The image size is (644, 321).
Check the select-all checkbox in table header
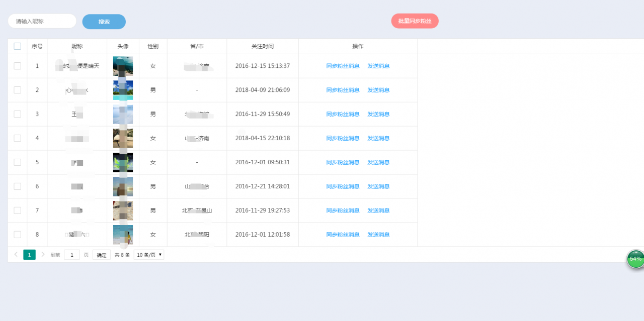coord(17,46)
